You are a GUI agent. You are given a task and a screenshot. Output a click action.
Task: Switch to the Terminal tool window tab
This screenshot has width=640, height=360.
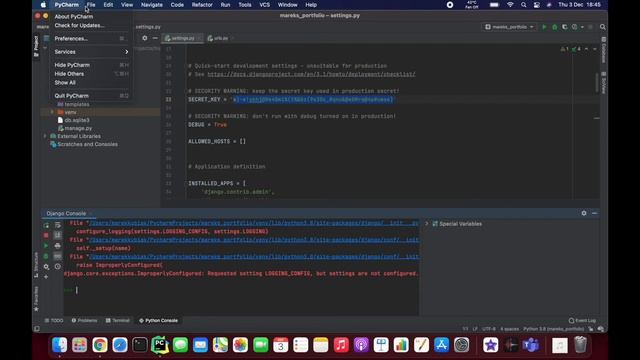(118, 320)
